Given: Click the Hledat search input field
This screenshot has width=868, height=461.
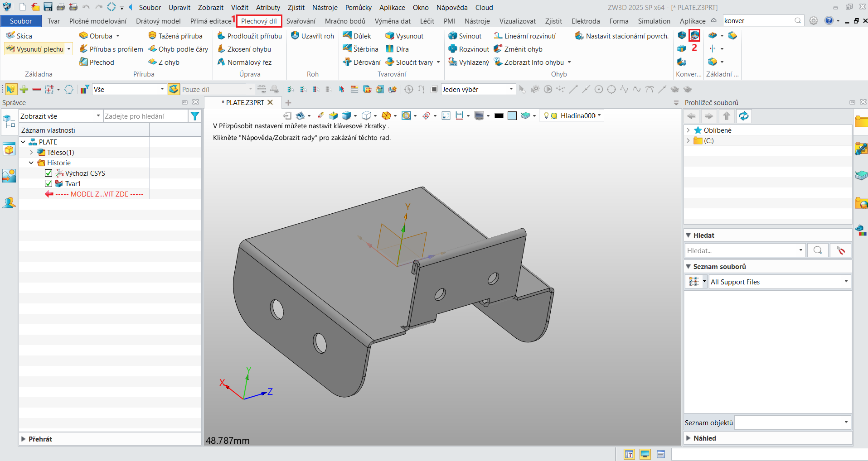Looking at the screenshot, I should [x=741, y=250].
